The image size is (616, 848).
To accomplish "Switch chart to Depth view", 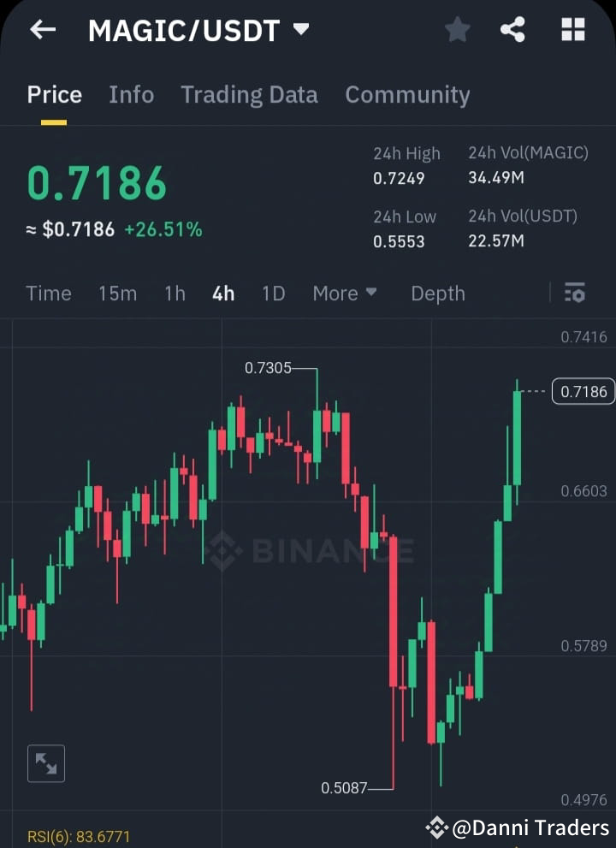I will (437, 294).
